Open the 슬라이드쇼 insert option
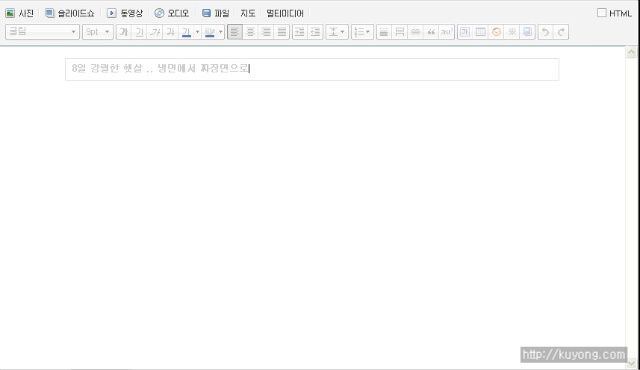The height and width of the screenshot is (370, 640). 70,13
